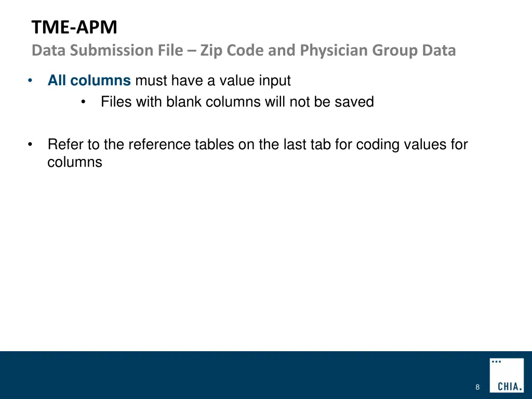Click the word 'columns' on the wrapped line
532x399 pixels.
pyautogui.click(x=75, y=162)
